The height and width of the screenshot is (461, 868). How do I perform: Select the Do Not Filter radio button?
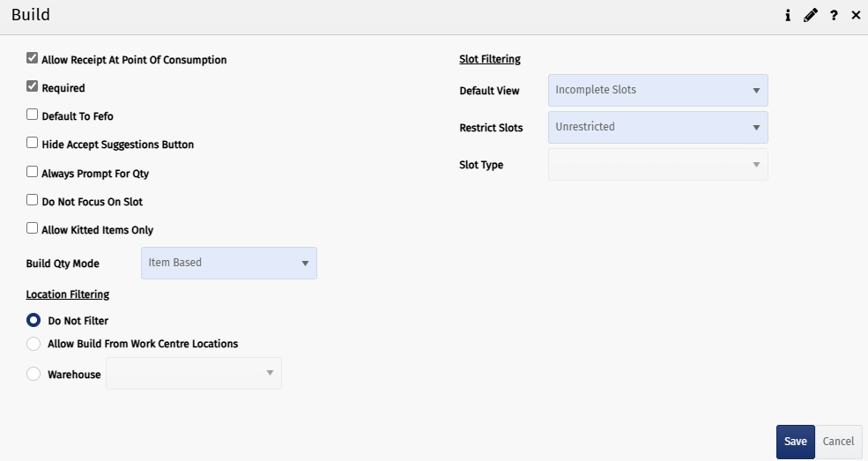pyautogui.click(x=33, y=321)
